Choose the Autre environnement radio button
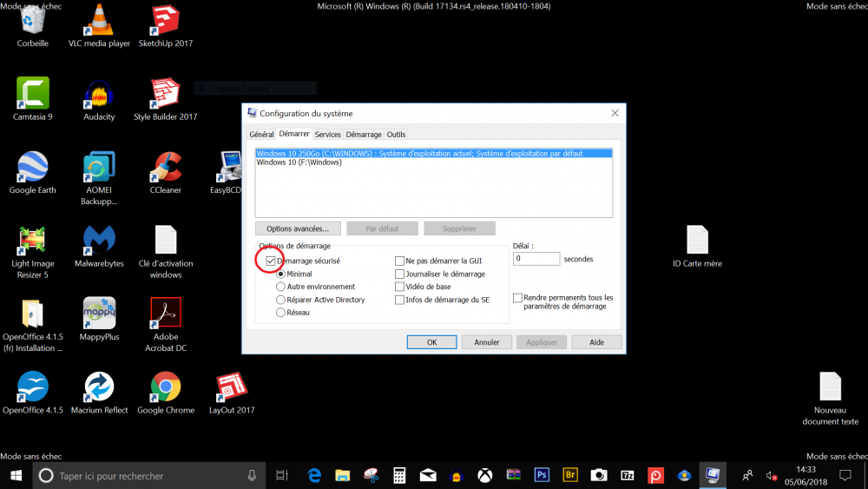The height and width of the screenshot is (489, 868). coord(280,287)
